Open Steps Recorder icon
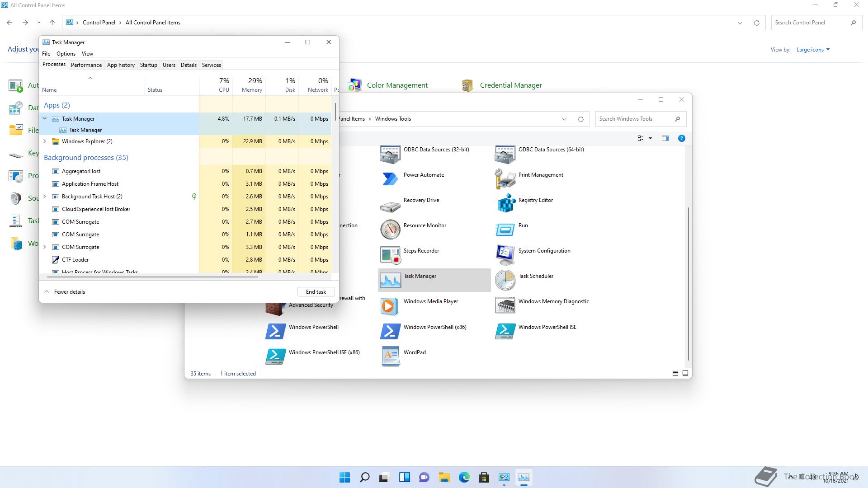The height and width of the screenshot is (488, 868). coord(390,255)
